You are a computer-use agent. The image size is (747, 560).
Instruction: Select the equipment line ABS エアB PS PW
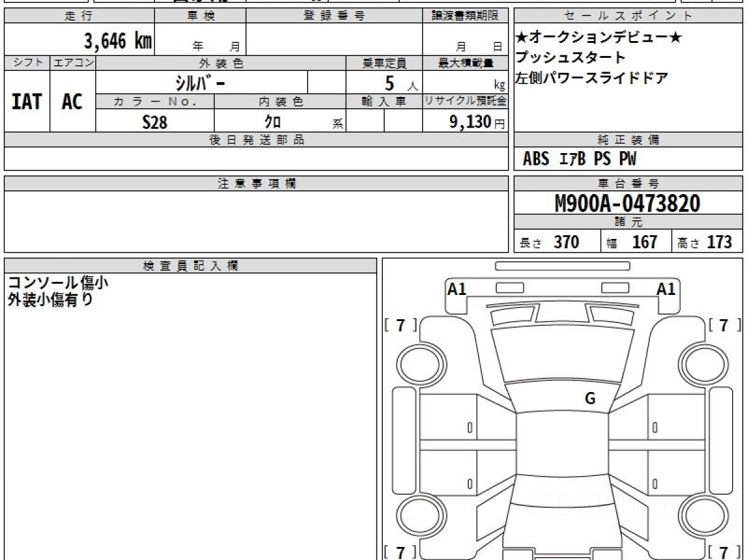580,159
